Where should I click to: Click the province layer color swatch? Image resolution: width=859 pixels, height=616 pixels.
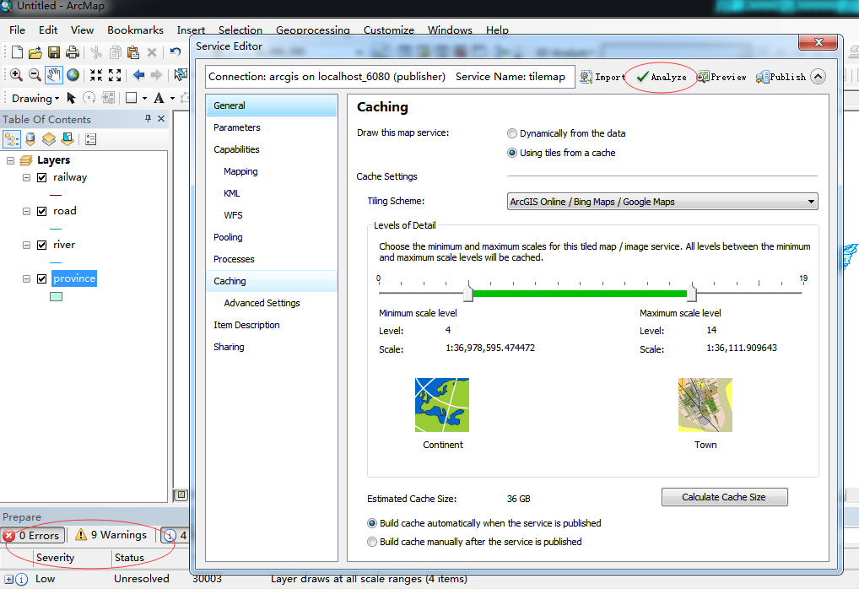tap(56, 296)
